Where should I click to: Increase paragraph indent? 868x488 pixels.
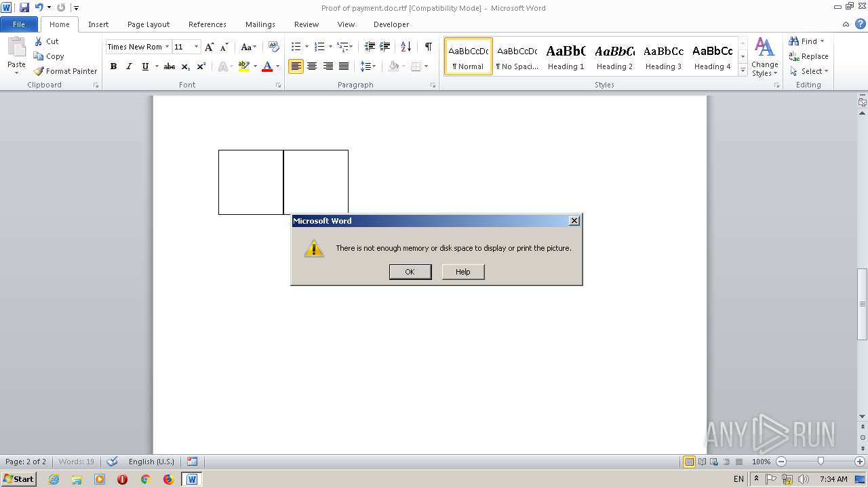pyautogui.click(x=384, y=47)
